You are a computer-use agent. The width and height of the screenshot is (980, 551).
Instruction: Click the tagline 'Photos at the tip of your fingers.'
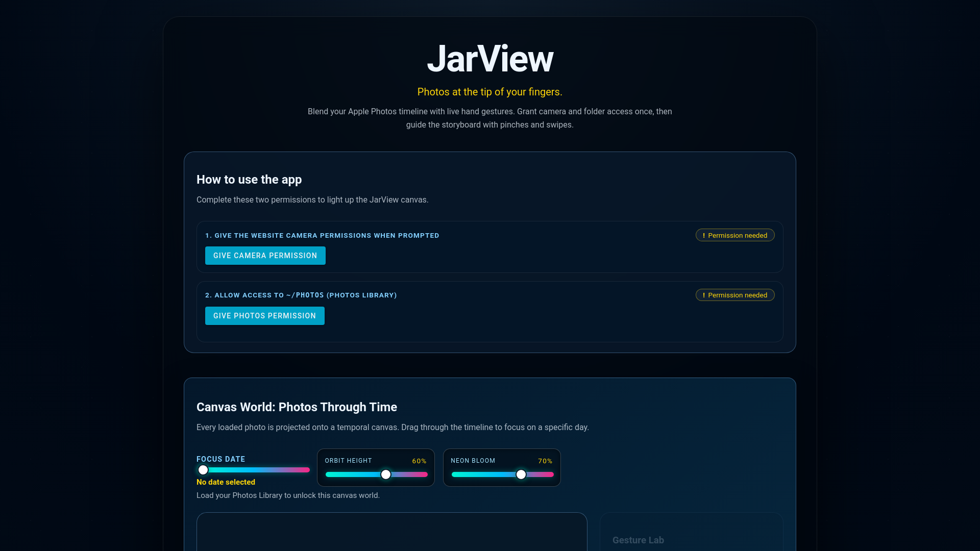pyautogui.click(x=490, y=92)
